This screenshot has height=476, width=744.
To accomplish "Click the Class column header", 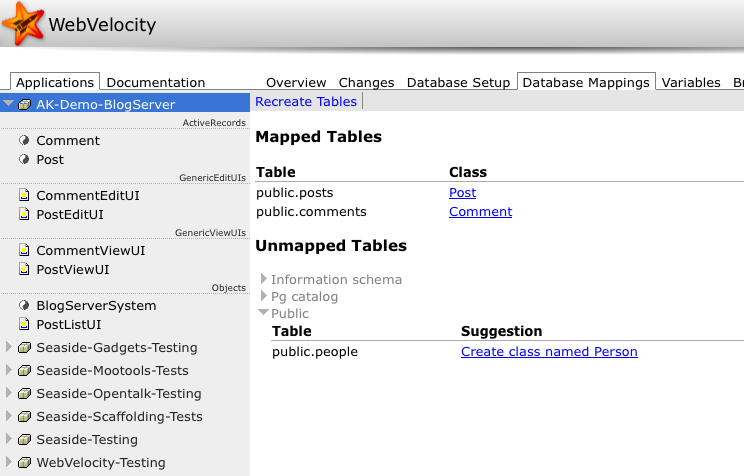I will 468,172.
